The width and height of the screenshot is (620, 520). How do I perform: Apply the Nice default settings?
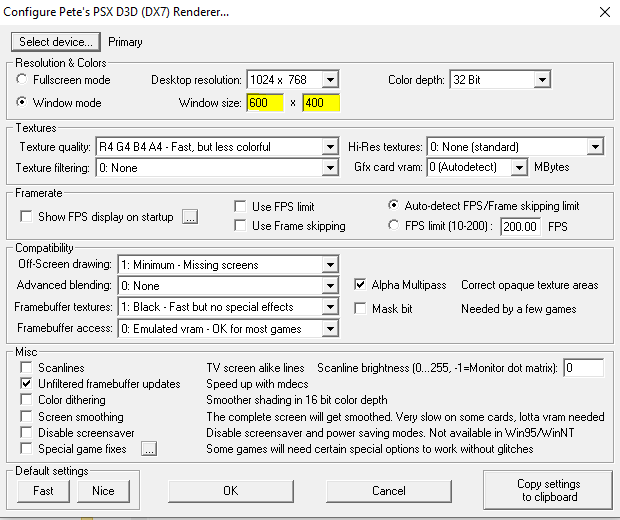(x=103, y=491)
